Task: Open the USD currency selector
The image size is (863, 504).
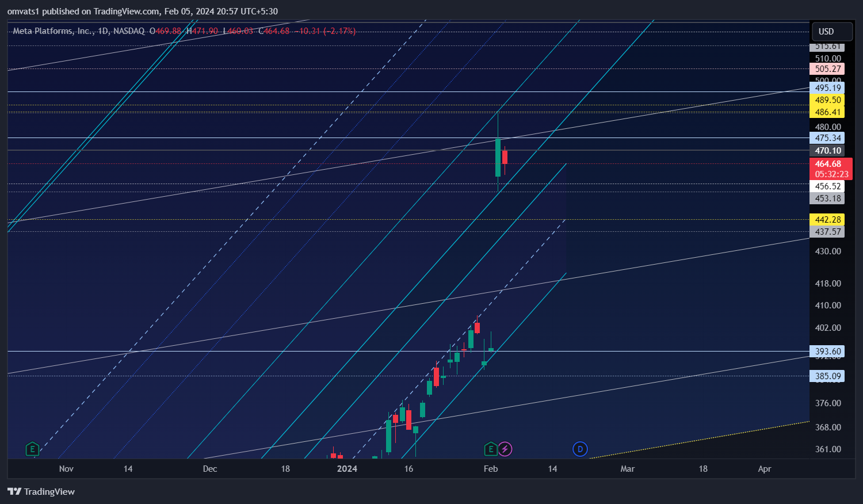Action: (x=831, y=32)
